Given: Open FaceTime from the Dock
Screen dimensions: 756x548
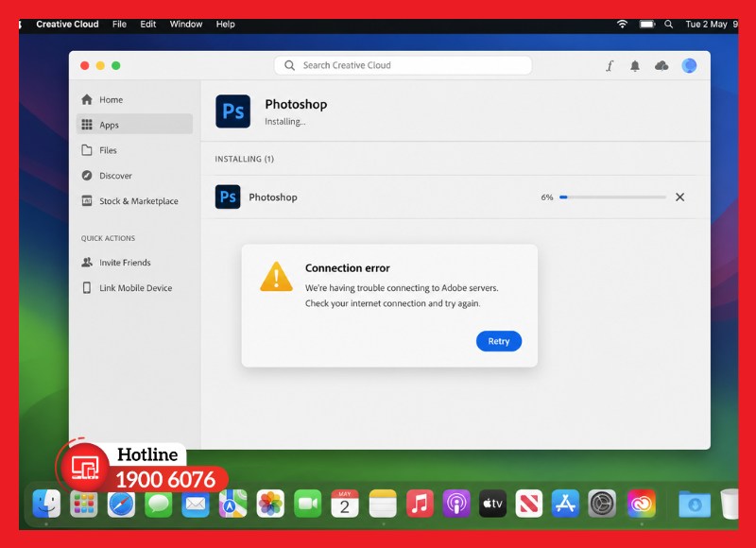Looking at the screenshot, I should (x=308, y=504).
